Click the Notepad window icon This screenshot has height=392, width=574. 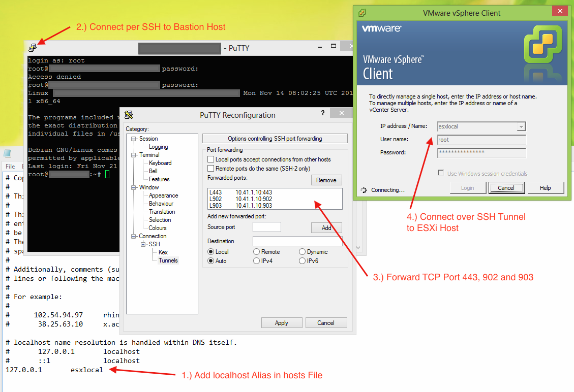coord(7,153)
